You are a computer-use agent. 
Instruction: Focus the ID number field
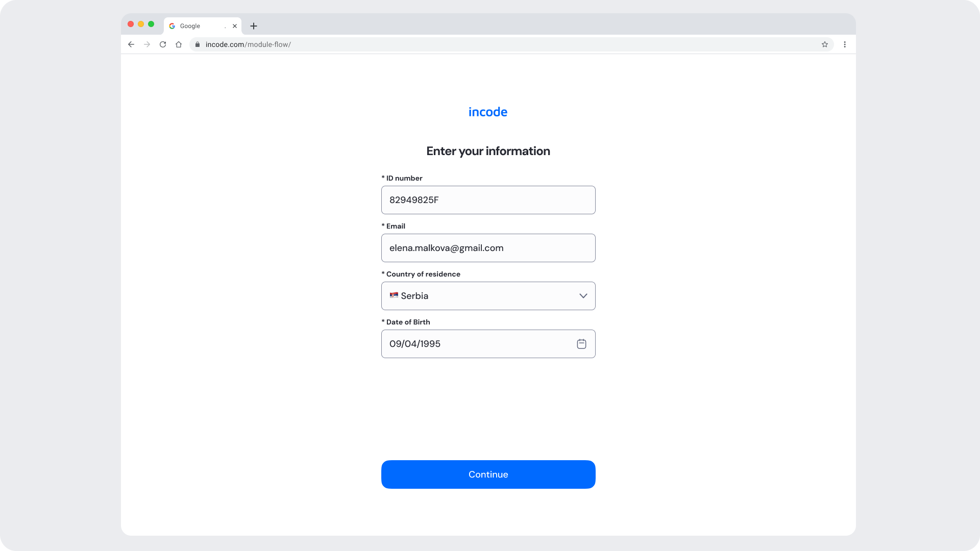click(488, 200)
